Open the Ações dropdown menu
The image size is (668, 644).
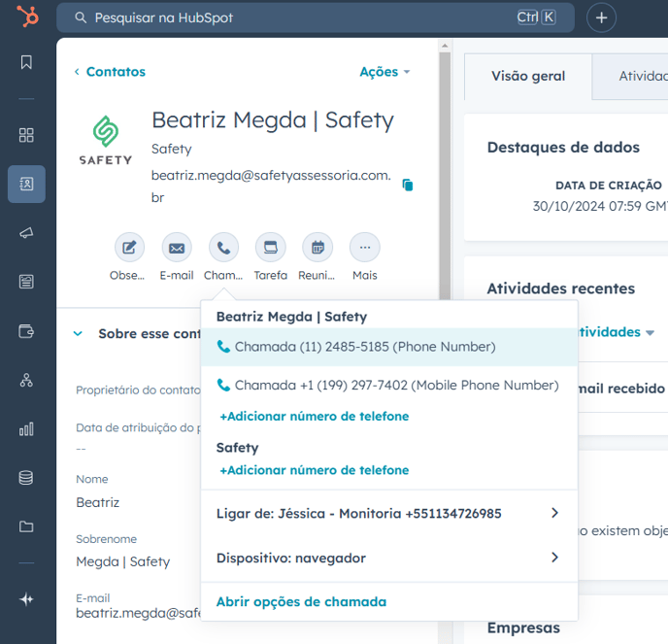point(384,72)
